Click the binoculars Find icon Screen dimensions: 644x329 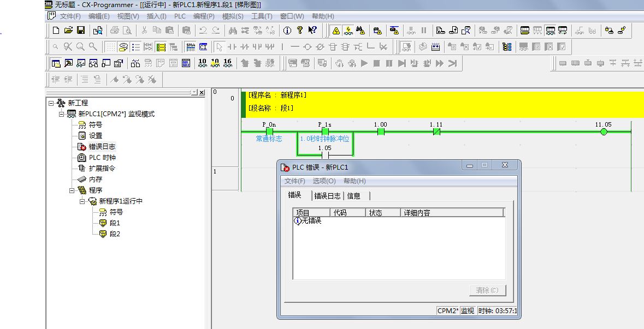232,31
